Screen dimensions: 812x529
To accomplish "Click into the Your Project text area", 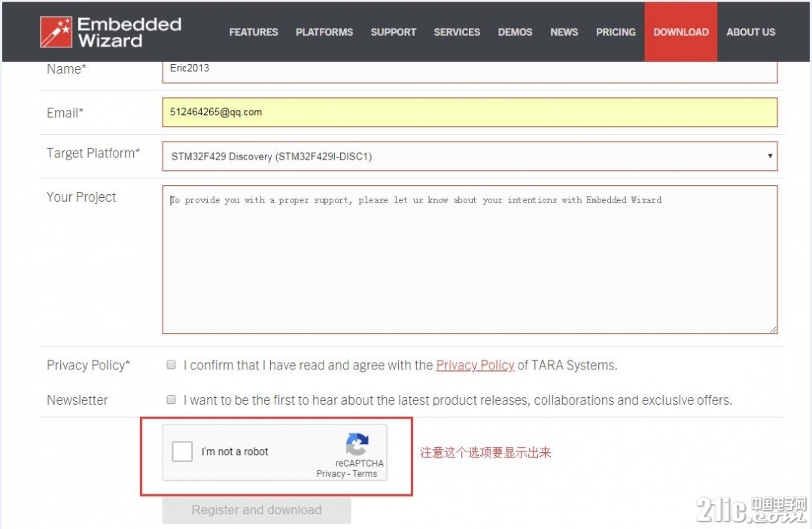I will (x=470, y=260).
